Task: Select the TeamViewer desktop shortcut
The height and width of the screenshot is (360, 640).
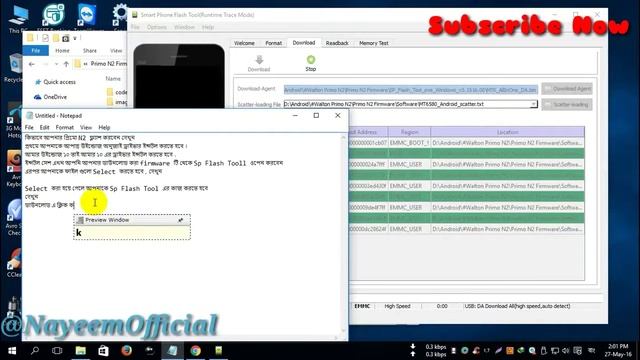Action: click(x=87, y=16)
